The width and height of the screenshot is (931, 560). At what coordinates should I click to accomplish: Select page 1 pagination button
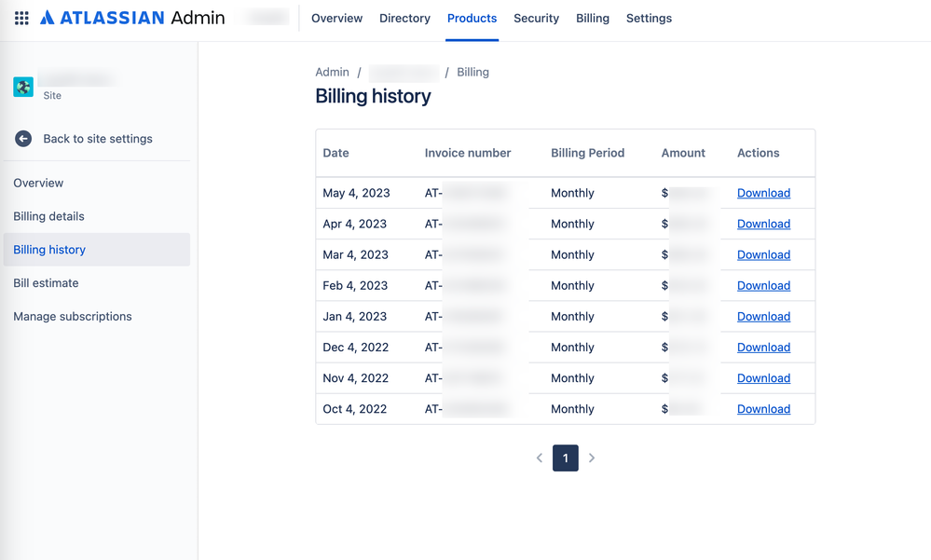(566, 458)
